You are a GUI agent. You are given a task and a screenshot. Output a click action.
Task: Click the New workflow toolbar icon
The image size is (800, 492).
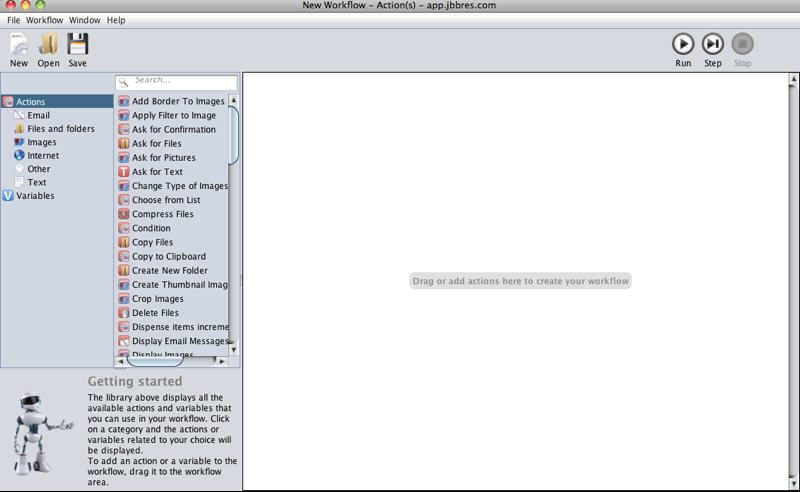[19, 44]
